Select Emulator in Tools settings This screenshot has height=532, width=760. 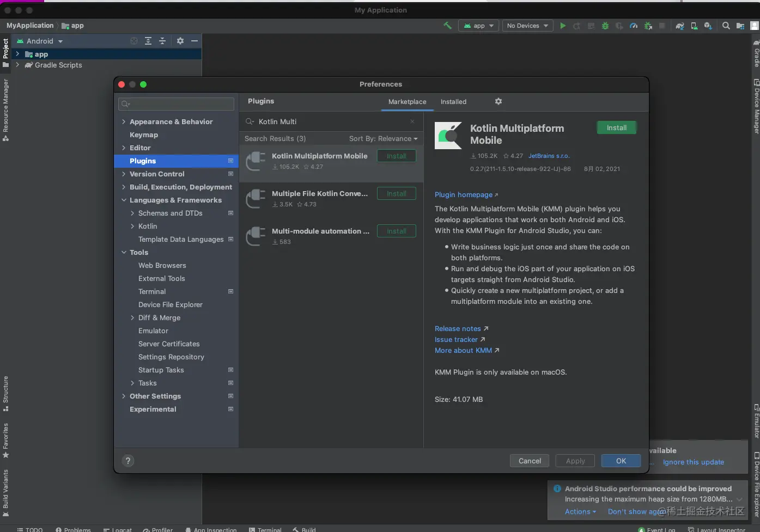[x=153, y=331]
